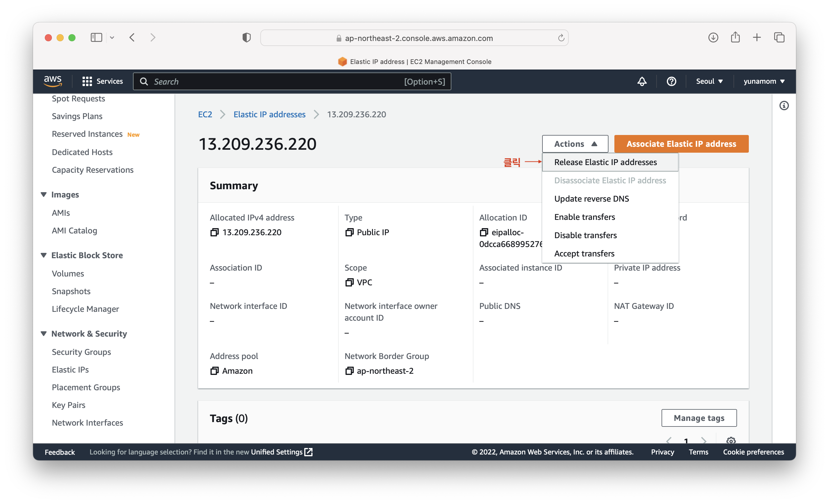Open Reserved Instances in sidebar

[x=87, y=134]
